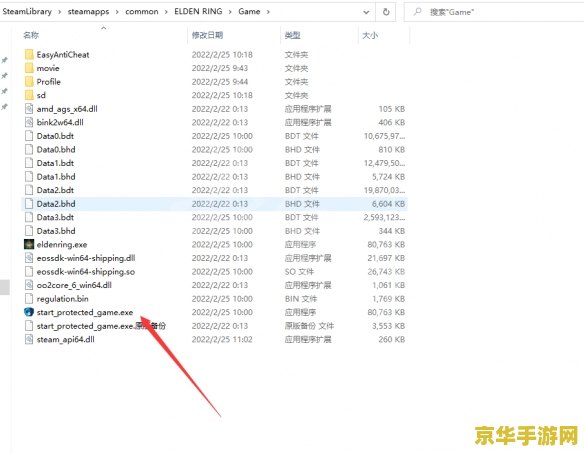584x454 pixels.
Task: Click the Data0.bdt file icon
Action: point(29,136)
